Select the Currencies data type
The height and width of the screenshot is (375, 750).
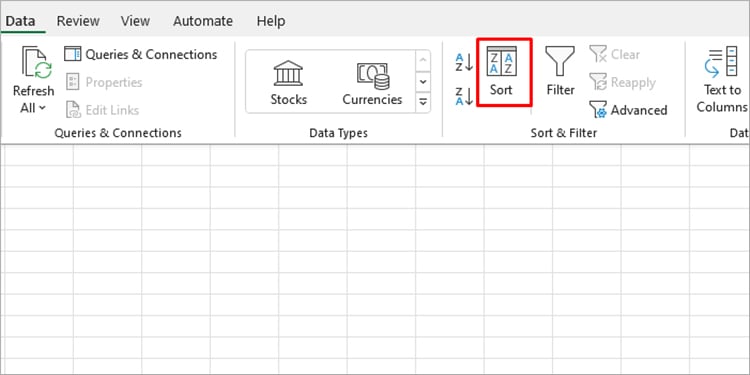click(x=372, y=82)
